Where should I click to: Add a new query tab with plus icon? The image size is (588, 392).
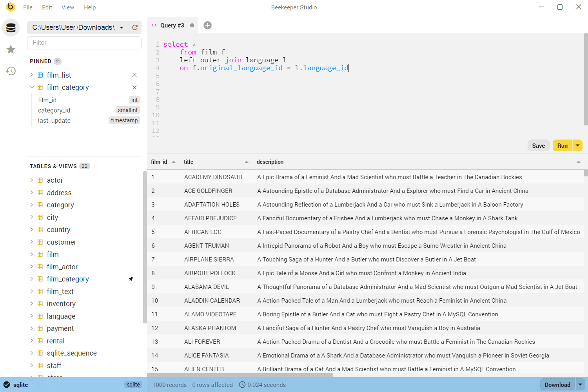point(207,25)
